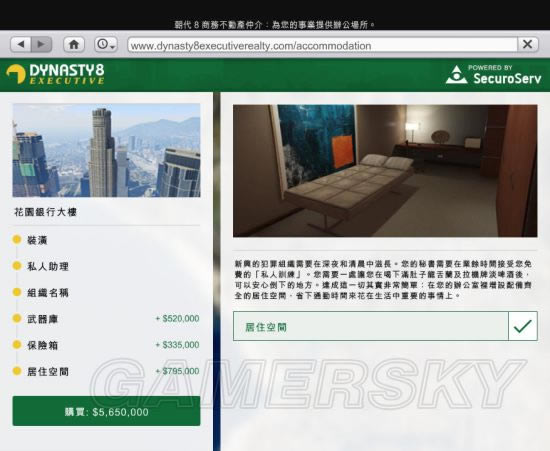Select the 組織名稱 menu step
The width and height of the screenshot is (550, 451).
48,293
